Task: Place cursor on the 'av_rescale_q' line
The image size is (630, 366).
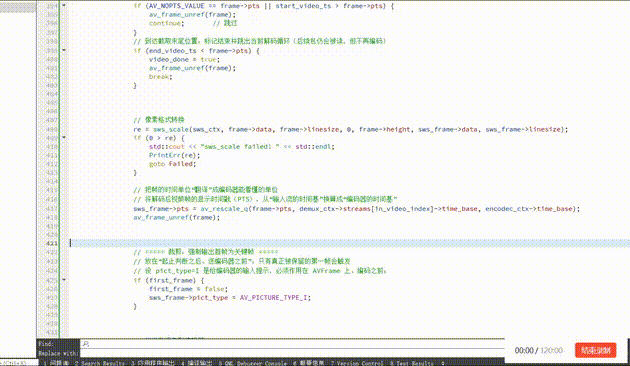Action: [356, 209]
